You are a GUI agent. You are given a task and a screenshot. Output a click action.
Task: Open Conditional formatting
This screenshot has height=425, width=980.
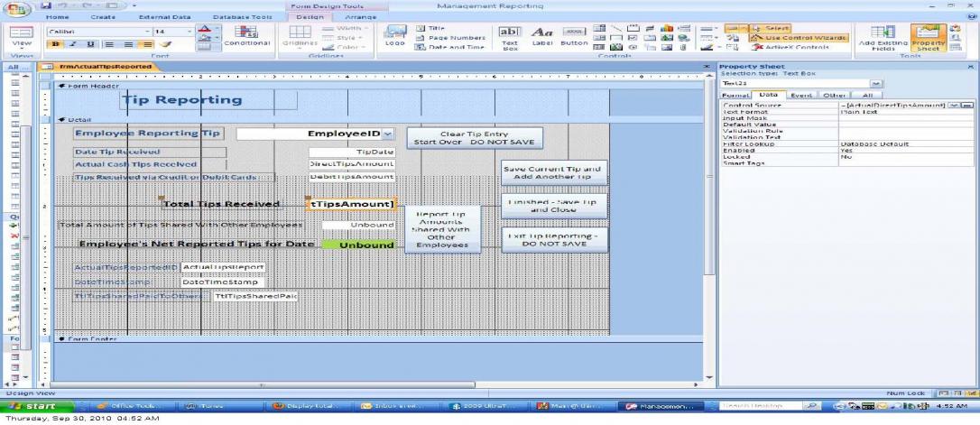[247, 36]
